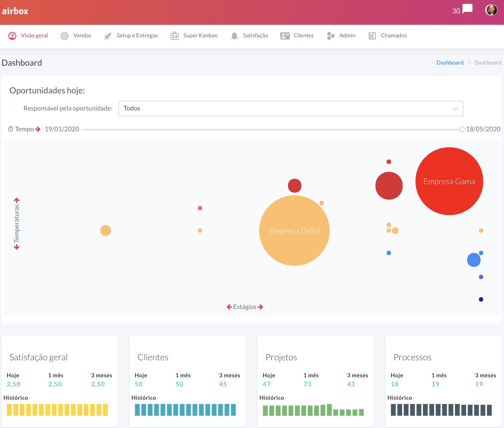Image resolution: width=504 pixels, height=428 pixels.
Task: Click the Setup e Entregas rocket icon
Action: (107, 35)
